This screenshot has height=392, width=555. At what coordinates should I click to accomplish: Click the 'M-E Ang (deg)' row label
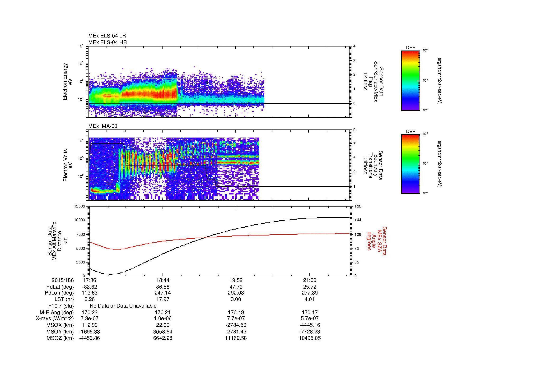coord(57,312)
